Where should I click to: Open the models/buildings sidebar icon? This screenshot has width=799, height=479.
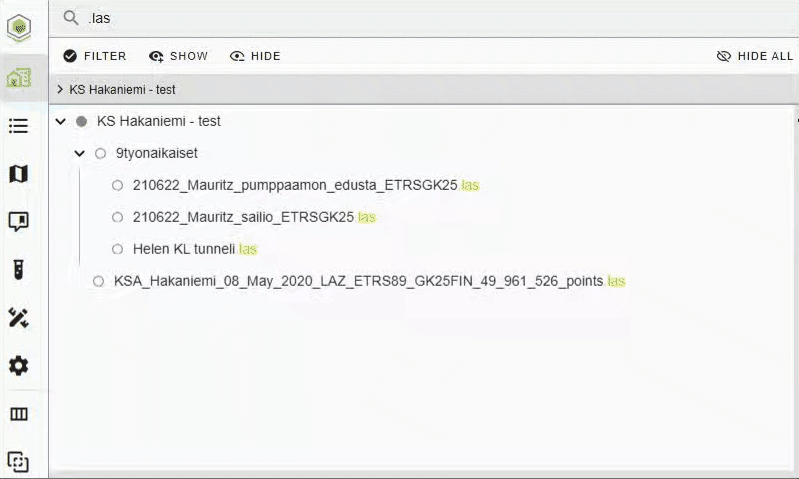(x=19, y=78)
